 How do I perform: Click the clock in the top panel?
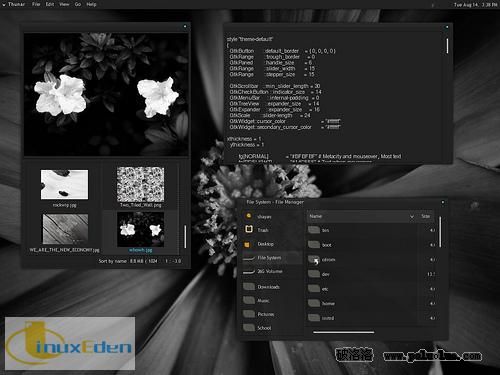tap(475, 5)
